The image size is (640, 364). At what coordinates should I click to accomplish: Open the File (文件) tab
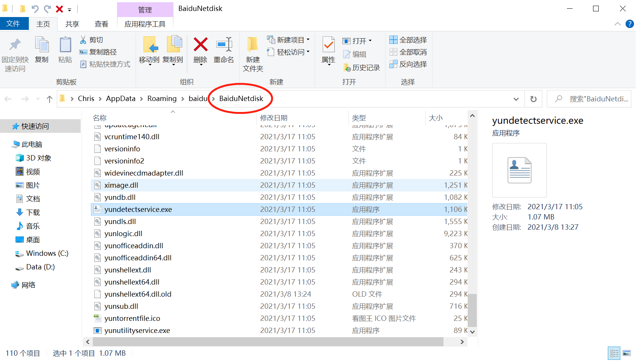pyautogui.click(x=14, y=24)
